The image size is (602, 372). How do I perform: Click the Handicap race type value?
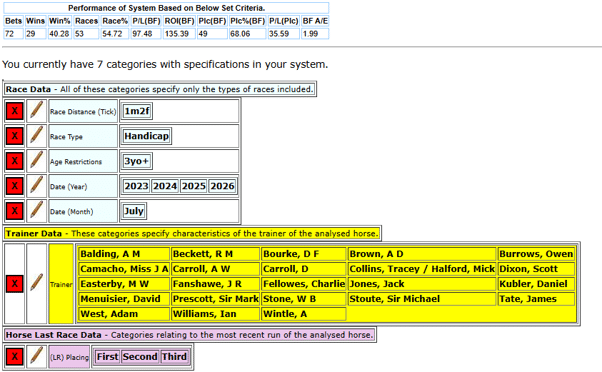point(146,136)
